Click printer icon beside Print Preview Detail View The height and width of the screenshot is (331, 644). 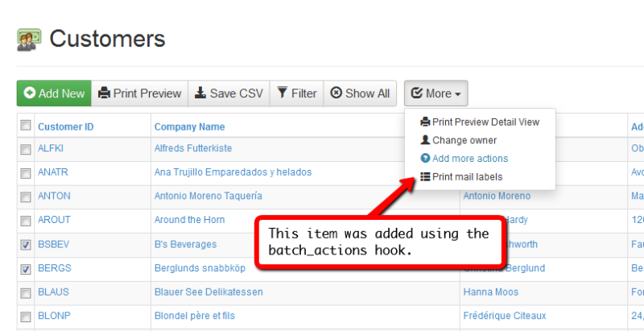coord(425,122)
